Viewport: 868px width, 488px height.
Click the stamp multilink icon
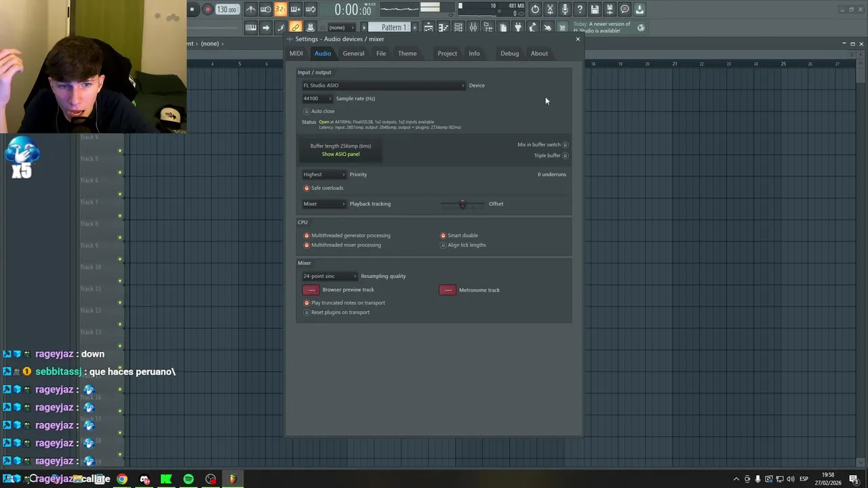point(311,27)
